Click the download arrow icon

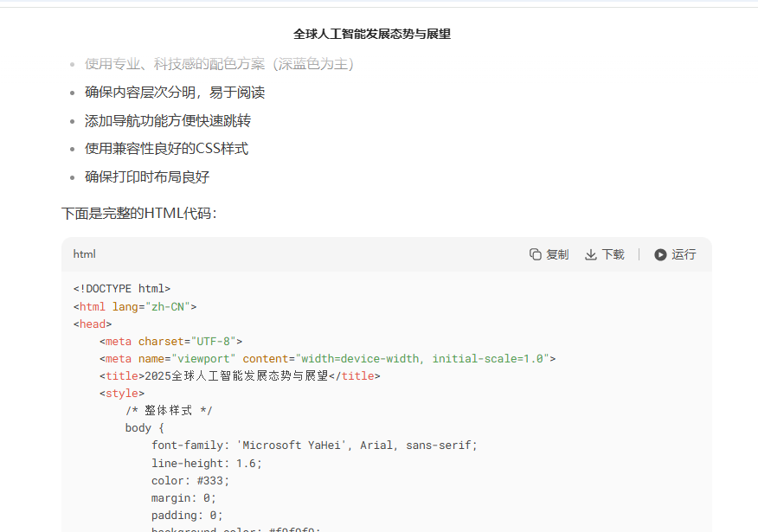[591, 254]
